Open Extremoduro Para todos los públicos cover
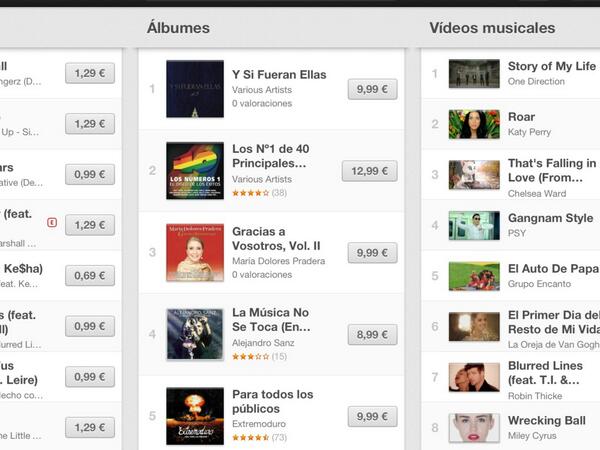Image resolution: width=600 pixels, height=450 pixels. click(x=195, y=416)
